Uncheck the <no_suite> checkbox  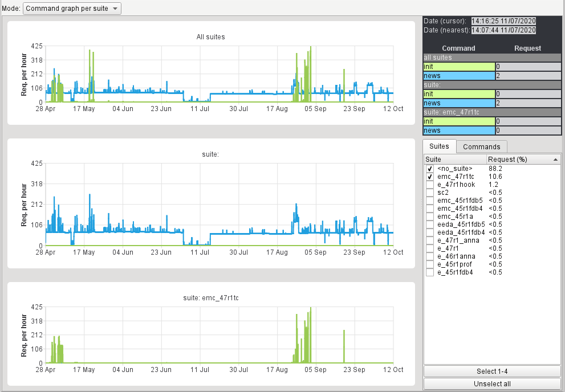(x=430, y=169)
